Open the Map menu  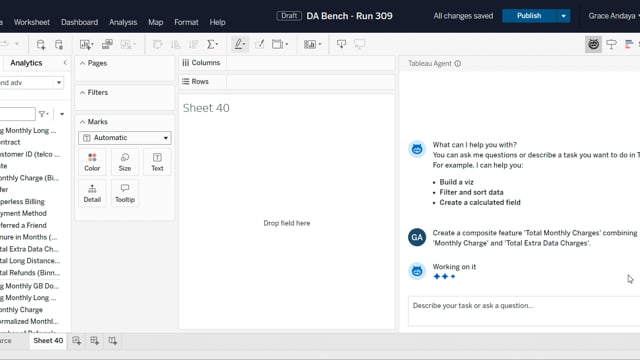coord(156,22)
